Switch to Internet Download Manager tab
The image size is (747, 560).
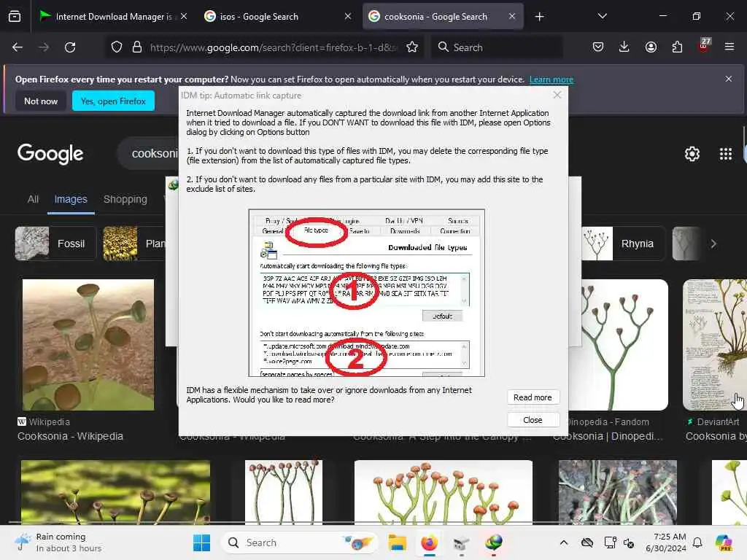click(x=113, y=17)
